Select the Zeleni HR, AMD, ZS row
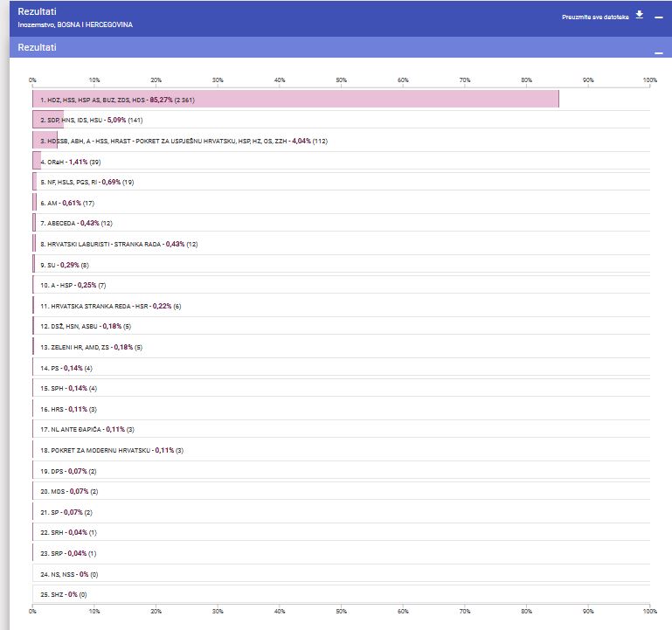Viewport: 672px width, 630px height. [90, 347]
